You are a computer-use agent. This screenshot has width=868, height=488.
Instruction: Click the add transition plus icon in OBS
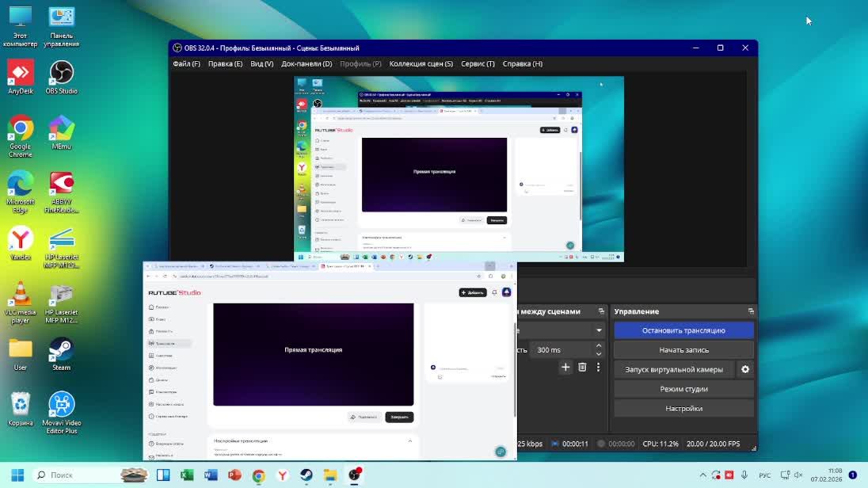(x=565, y=368)
